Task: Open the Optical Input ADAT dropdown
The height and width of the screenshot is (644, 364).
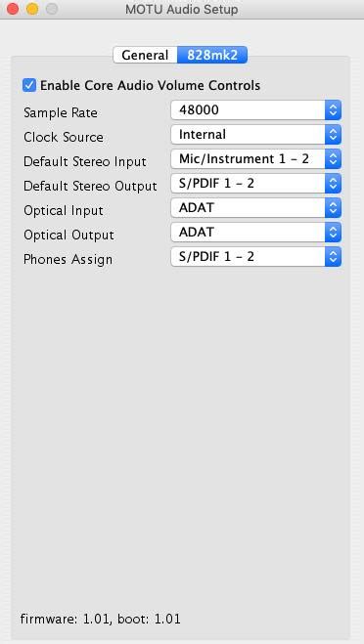Action: click(255, 208)
